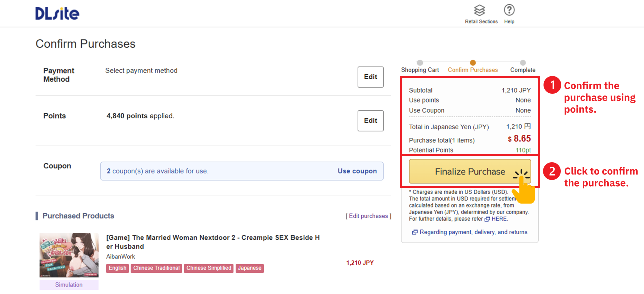The image size is (644, 294).
Task: Open the Retail Sections stacked-layers icon
Action: (479, 10)
